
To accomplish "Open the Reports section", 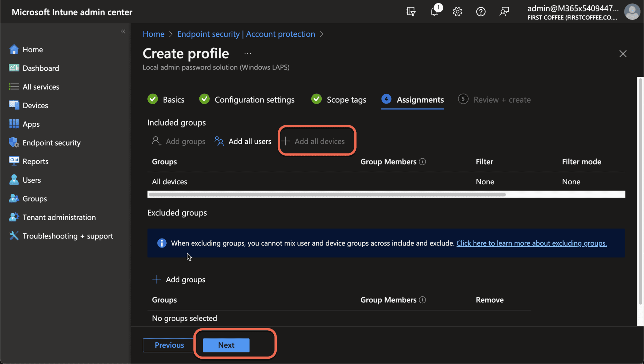I will coord(36,161).
